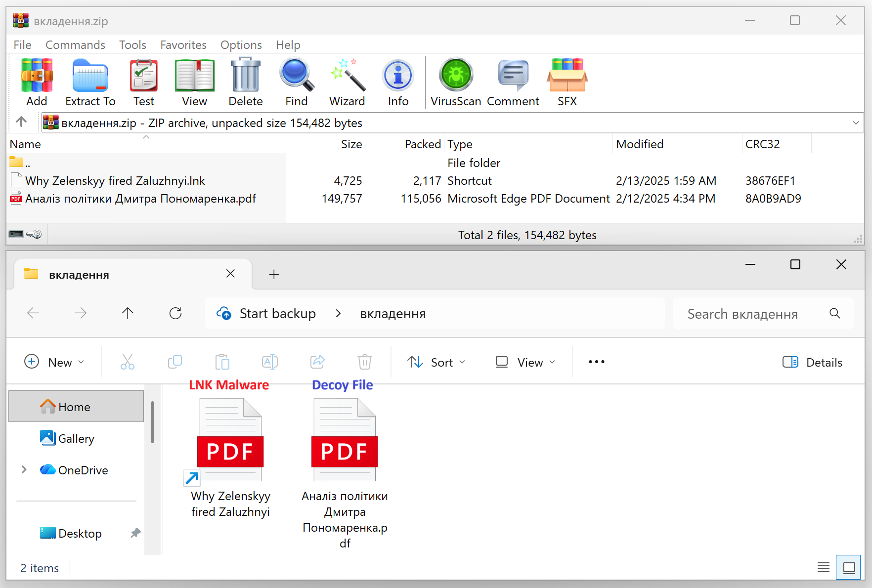Screen dimensions: 872x588
Task: Select the Аналіз політики PDF row in WinRAR
Action: (x=405, y=199)
